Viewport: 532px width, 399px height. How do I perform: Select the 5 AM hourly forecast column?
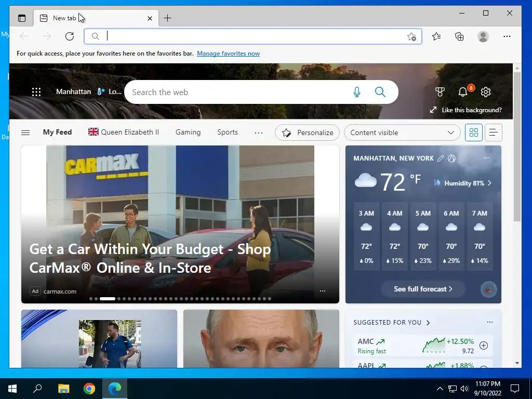(423, 236)
